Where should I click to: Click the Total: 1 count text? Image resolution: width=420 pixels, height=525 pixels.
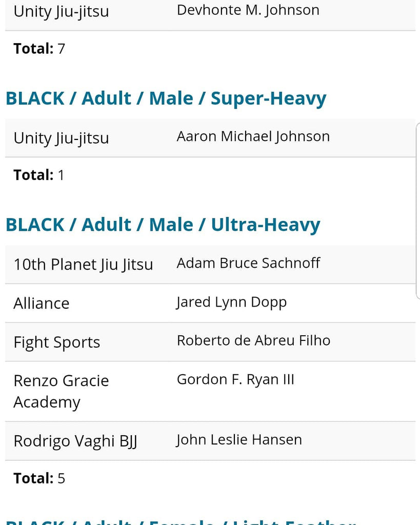[x=39, y=175]
